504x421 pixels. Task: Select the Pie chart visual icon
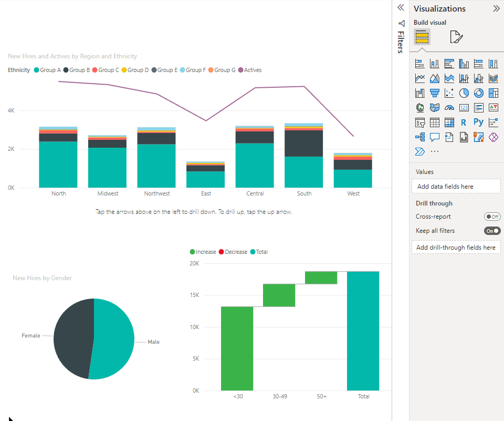tap(464, 93)
